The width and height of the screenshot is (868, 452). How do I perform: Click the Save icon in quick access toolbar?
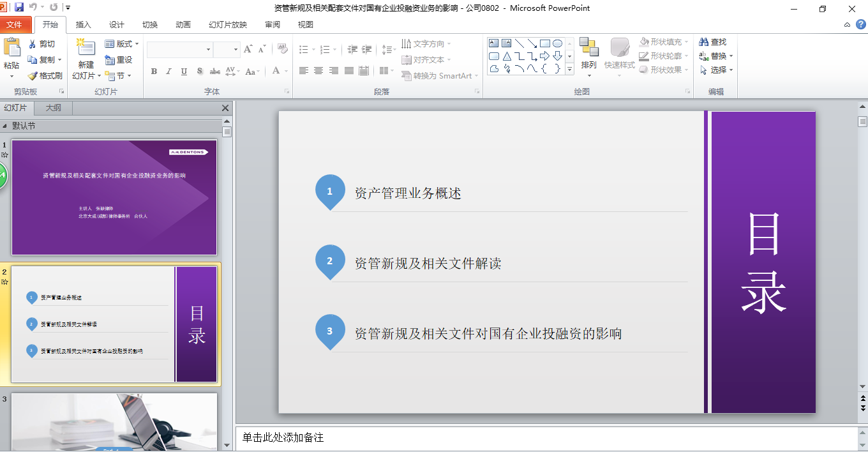19,8
